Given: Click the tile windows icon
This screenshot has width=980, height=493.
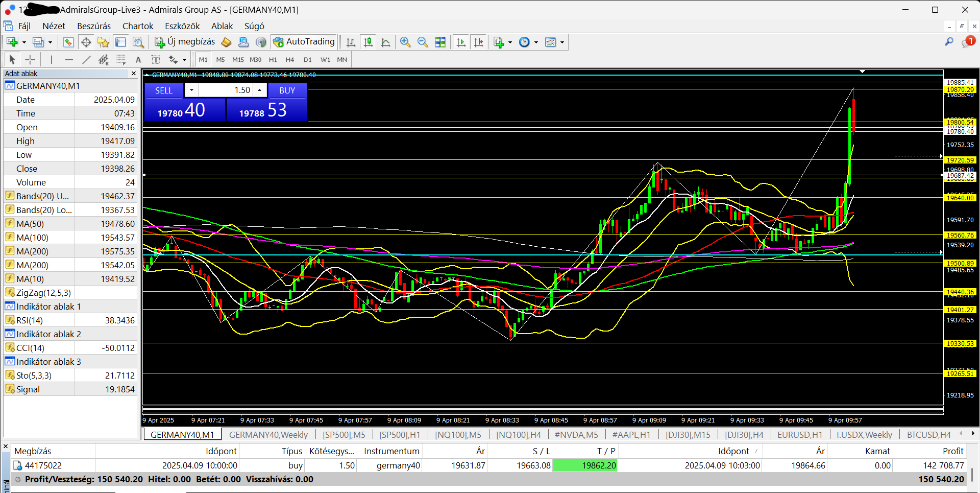Looking at the screenshot, I should click(440, 42).
